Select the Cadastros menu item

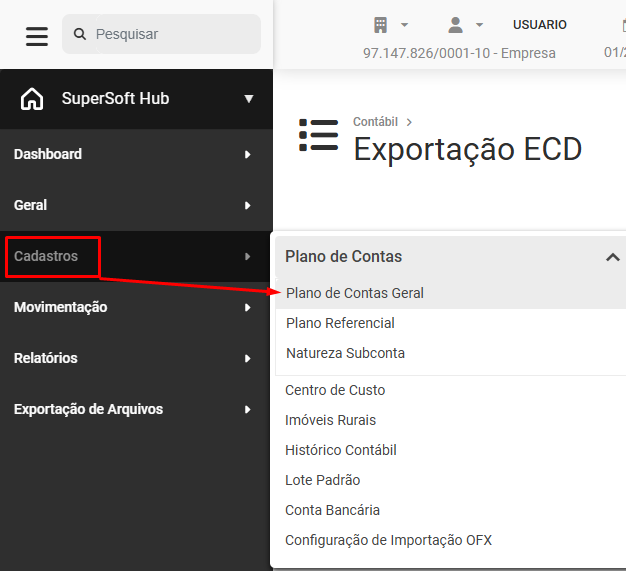(136, 256)
